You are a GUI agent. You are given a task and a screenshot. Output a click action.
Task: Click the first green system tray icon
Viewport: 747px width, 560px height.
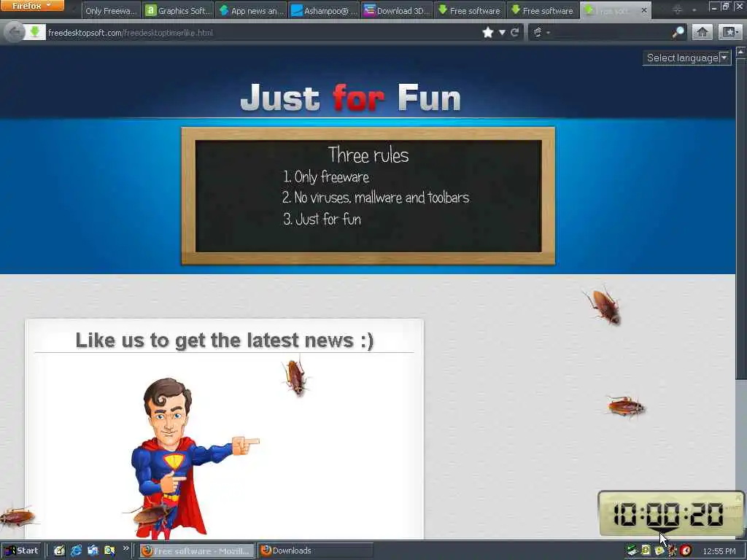pyautogui.click(x=632, y=551)
